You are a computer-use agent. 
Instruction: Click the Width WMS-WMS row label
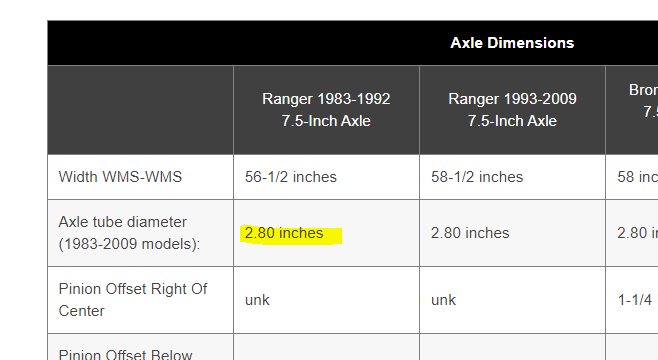120,177
